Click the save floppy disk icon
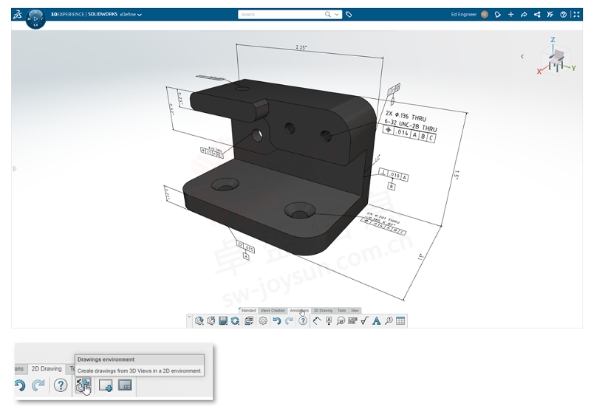Viewport: 592px width, 407px height. (223, 321)
